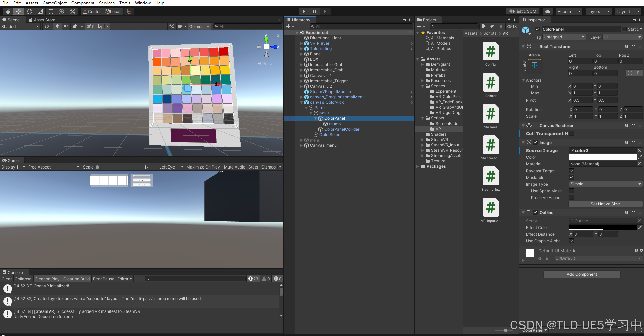This screenshot has height=336, width=644.
Task: Open the Image Type dropdown
Action: (x=606, y=184)
